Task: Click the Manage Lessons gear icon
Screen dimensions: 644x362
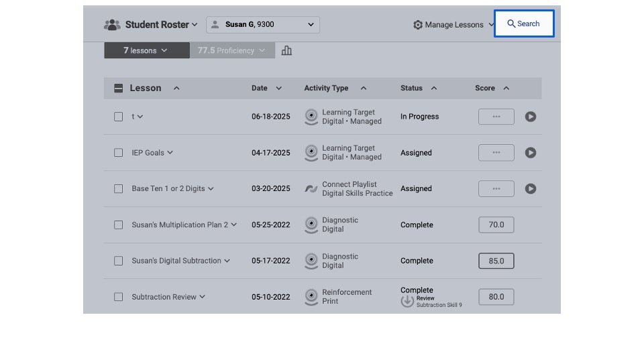Action: (418, 25)
